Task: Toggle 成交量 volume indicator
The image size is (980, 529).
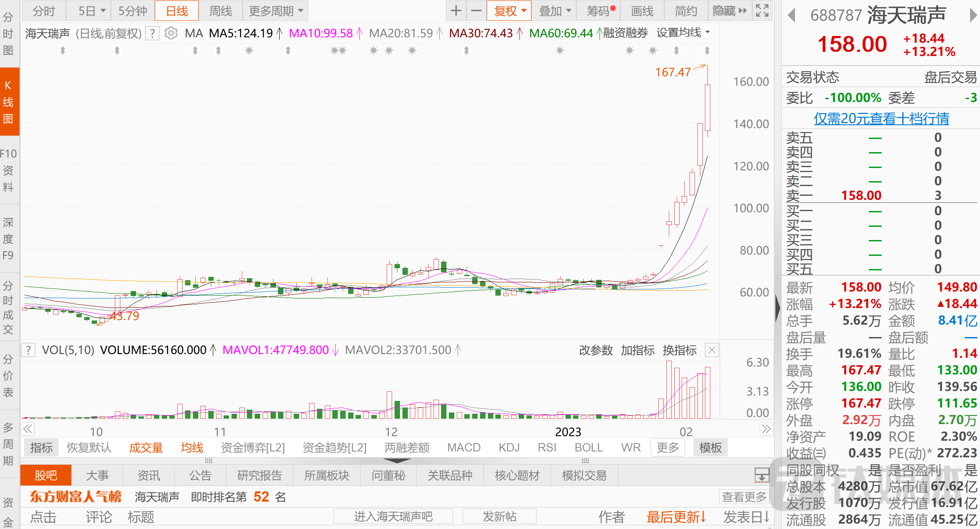Action: [146, 448]
